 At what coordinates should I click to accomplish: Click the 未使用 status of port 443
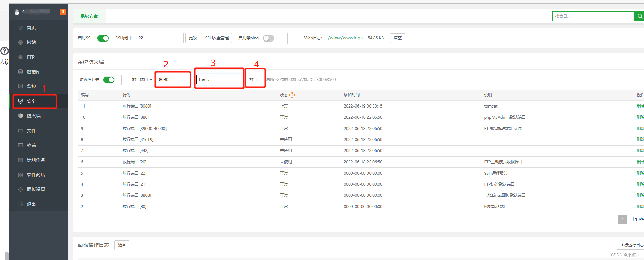[286, 151]
